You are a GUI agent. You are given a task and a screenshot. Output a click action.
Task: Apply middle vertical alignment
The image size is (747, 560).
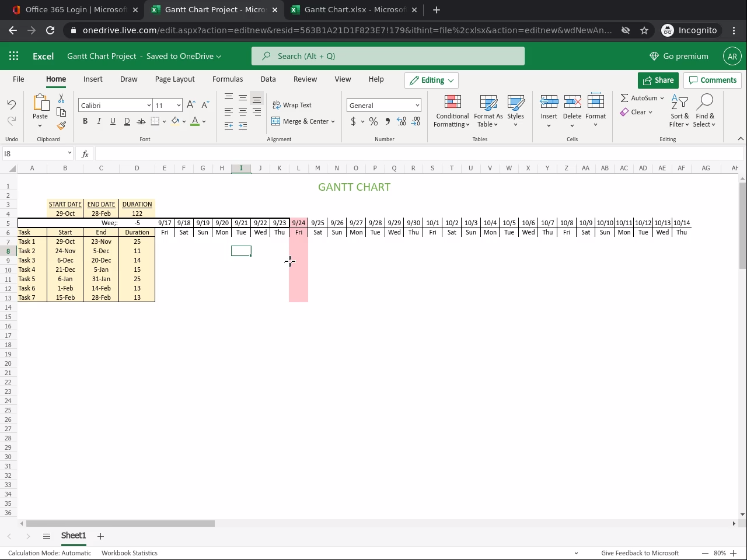tap(243, 98)
